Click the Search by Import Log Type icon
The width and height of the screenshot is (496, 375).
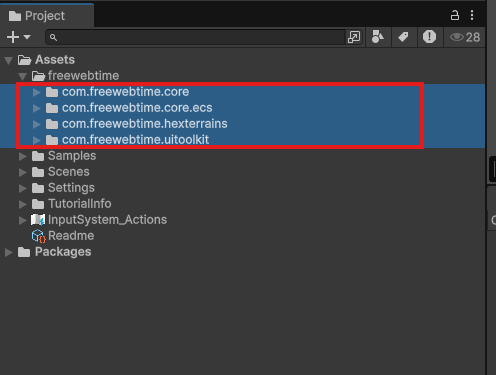(x=429, y=37)
